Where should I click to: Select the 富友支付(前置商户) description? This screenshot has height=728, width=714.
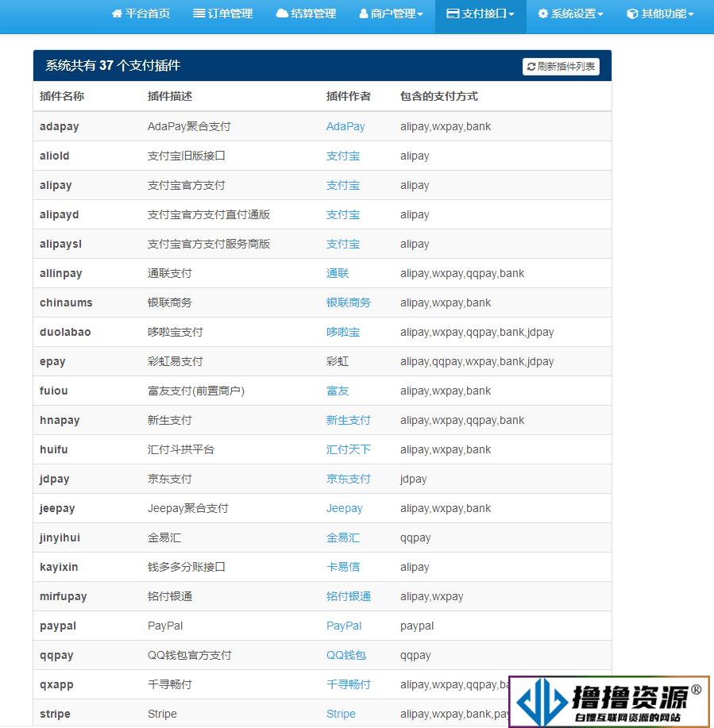[x=196, y=391]
